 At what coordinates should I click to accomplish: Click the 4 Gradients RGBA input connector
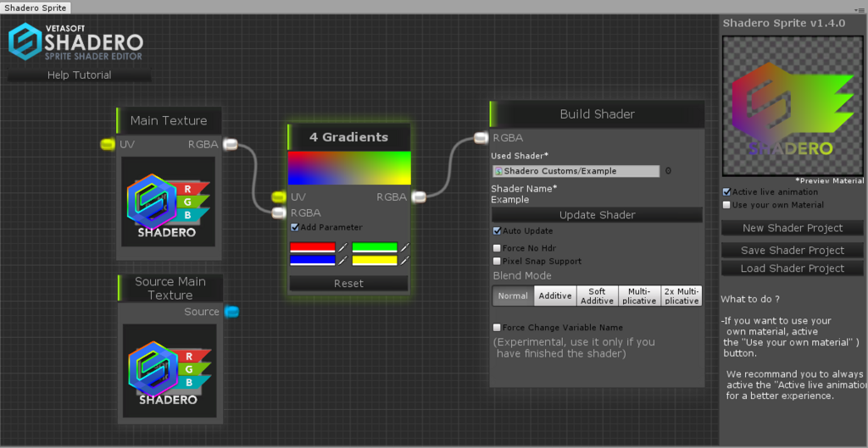[x=278, y=213]
